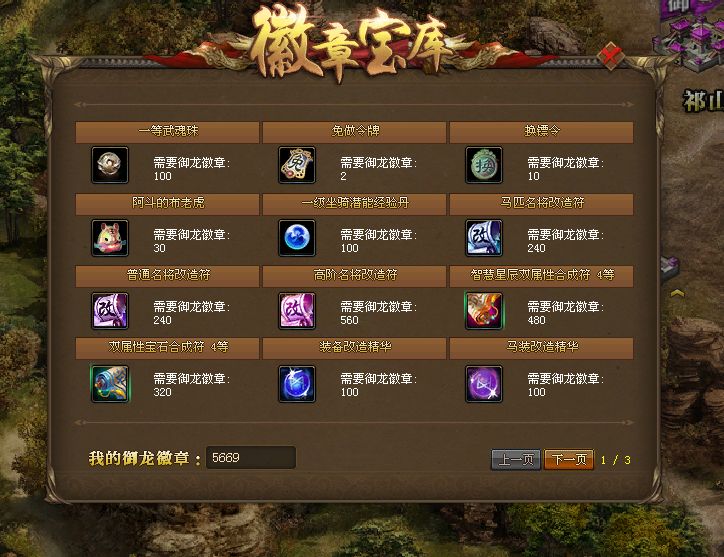
Task: Select the 一等武魂珠 pearl icon
Action: 110,165
